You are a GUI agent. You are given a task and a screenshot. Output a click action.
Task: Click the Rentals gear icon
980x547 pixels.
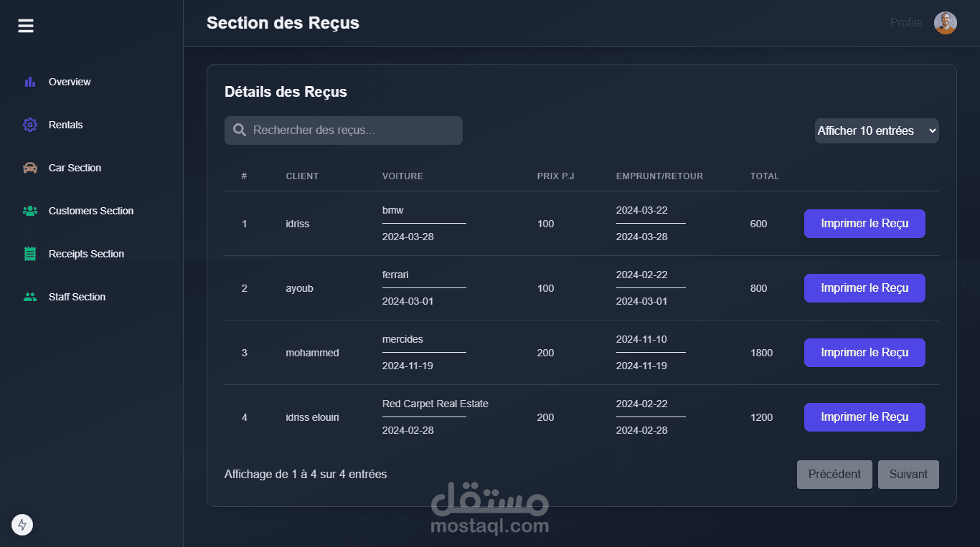29,125
